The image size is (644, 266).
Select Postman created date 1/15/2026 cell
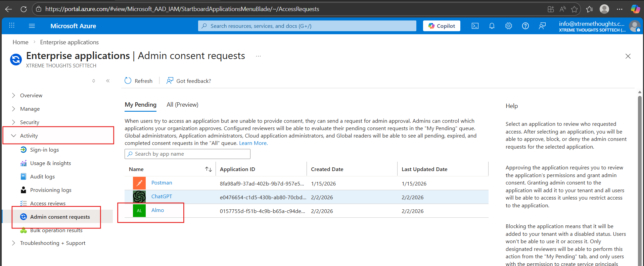[x=323, y=184]
